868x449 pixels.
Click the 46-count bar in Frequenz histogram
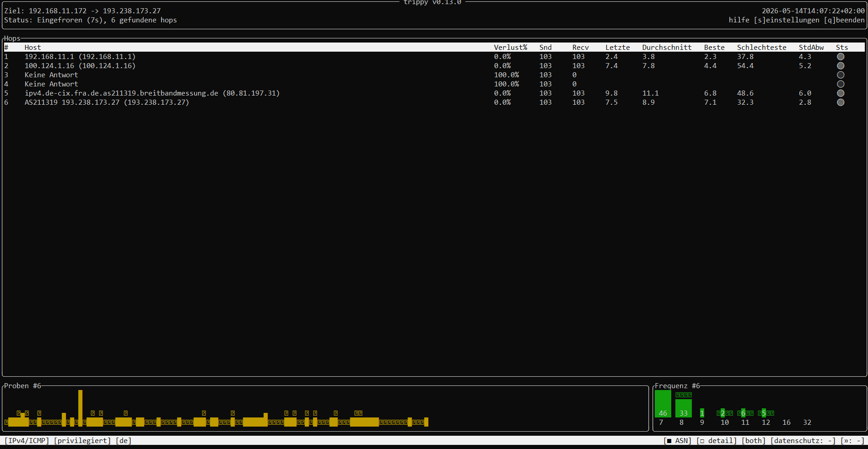click(x=663, y=404)
